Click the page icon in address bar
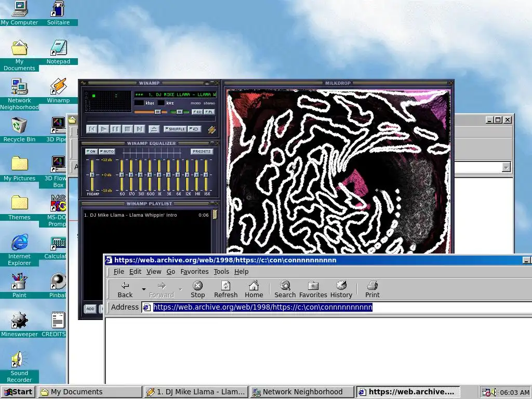Screen dimensions: 532x399 (x=147, y=308)
